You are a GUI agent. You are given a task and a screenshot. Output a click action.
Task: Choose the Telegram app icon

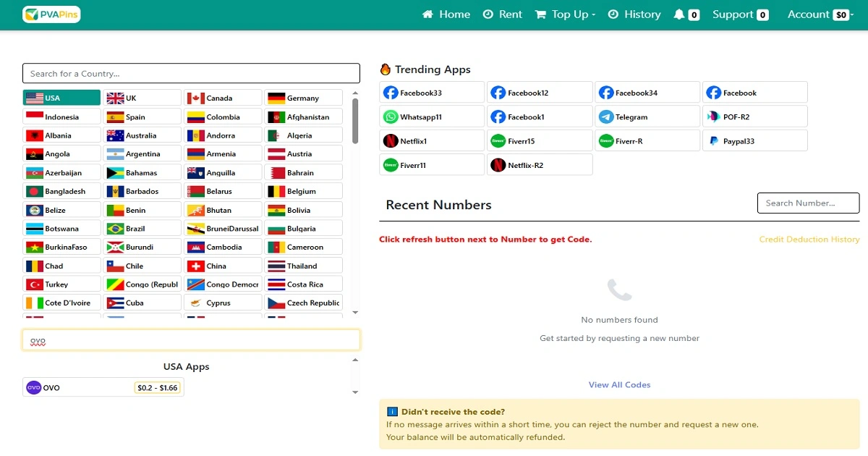(x=606, y=117)
